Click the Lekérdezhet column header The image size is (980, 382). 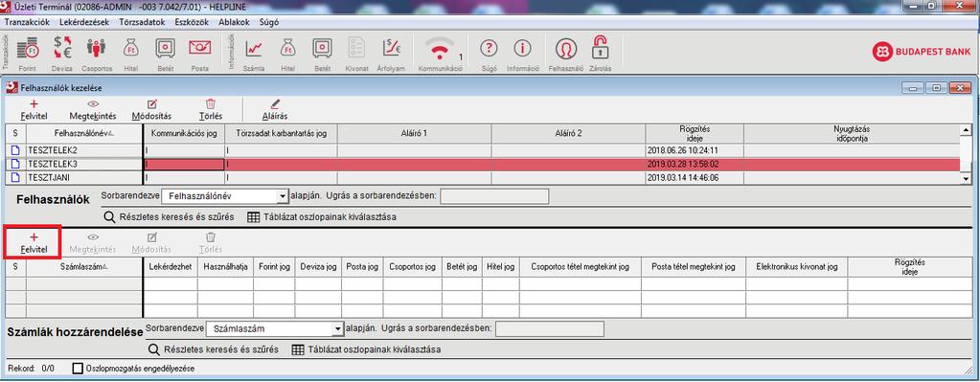point(171,267)
